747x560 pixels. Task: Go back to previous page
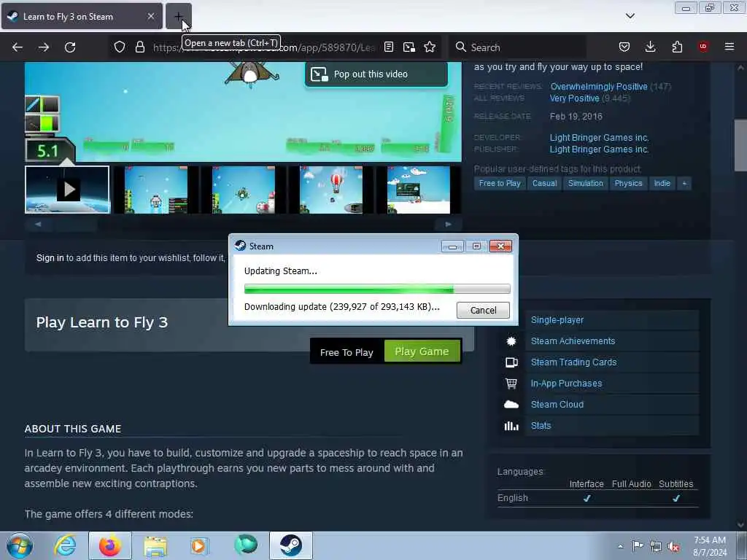tap(18, 47)
